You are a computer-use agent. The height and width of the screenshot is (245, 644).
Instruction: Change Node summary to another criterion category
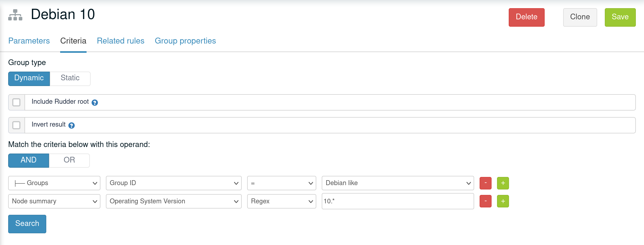click(x=54, y=201)
